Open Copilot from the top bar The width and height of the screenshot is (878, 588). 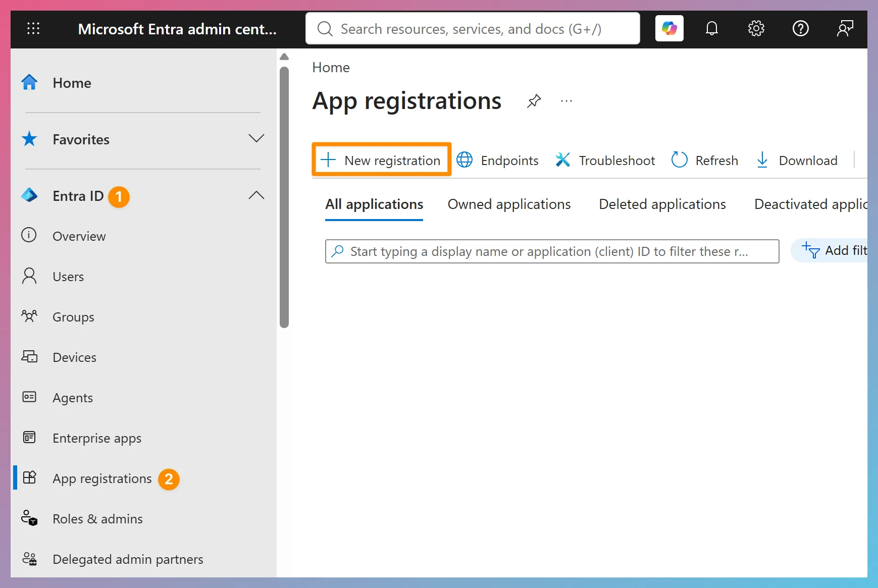(669, 28)
